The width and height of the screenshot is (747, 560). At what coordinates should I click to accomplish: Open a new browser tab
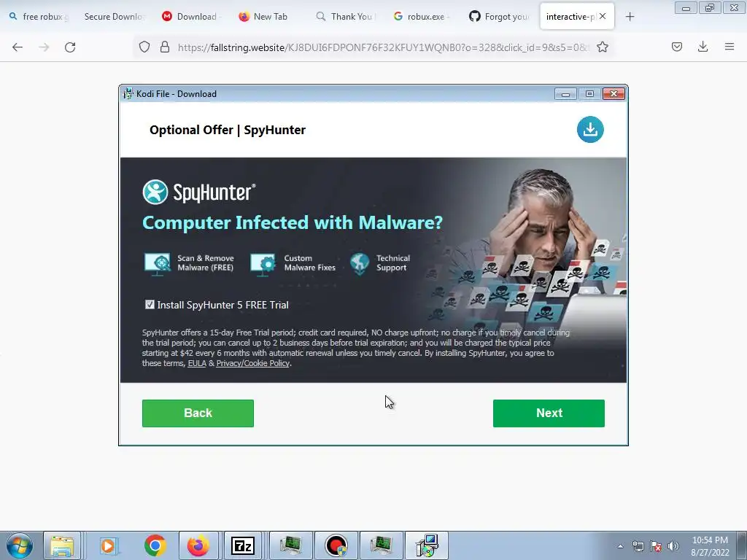click(x=630, y=17)
